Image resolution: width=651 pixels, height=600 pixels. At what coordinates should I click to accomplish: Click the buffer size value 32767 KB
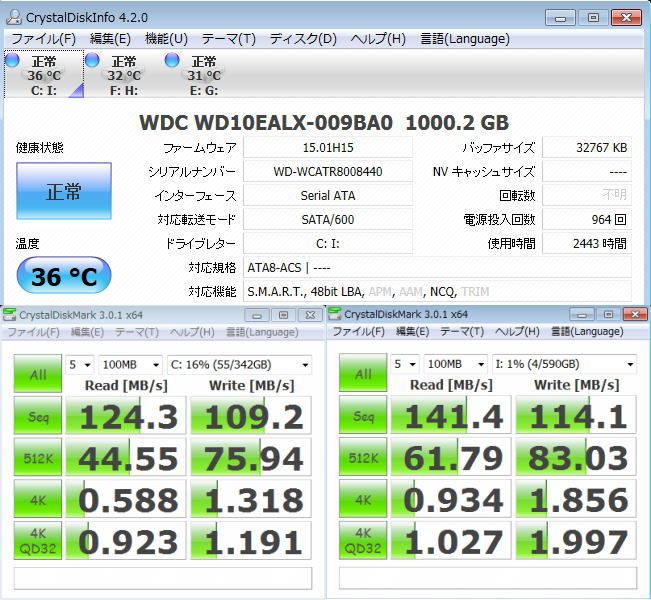[x=587, y=147]
